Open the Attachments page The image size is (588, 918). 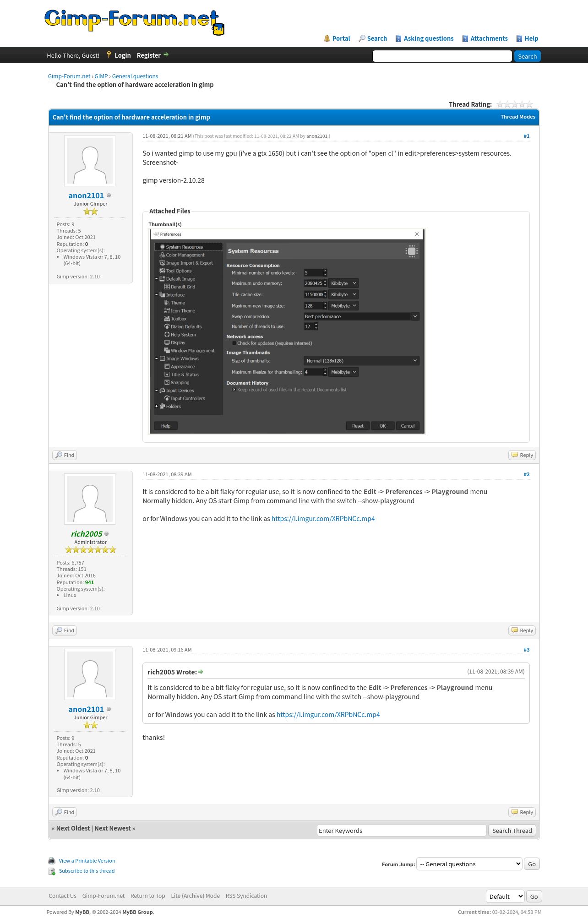pos(489,38)
